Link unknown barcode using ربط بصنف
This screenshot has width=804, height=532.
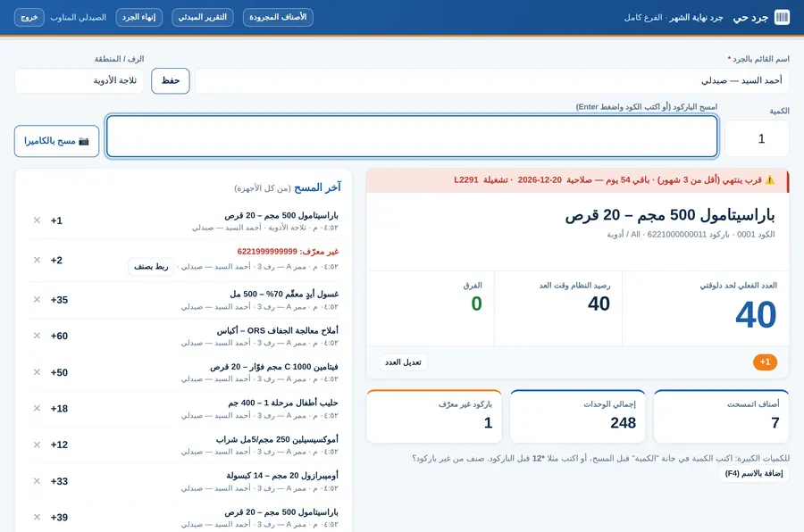[151, 267]
